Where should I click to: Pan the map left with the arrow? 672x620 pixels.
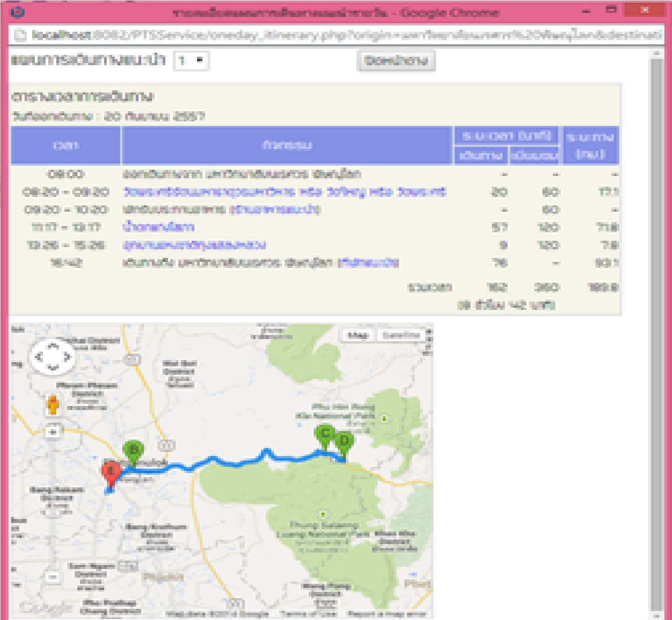pyautogui.click(x=39, y=356)
